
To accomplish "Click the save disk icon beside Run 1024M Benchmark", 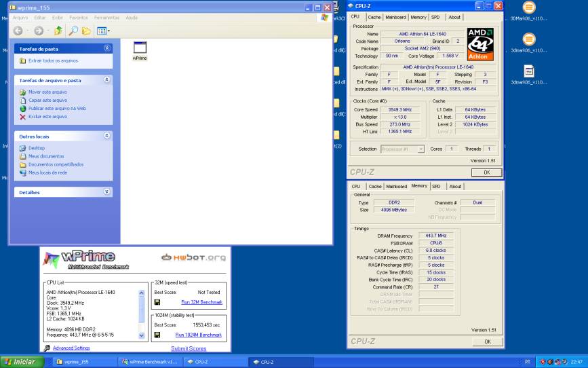I will pyautogui.click(x=157, y=335).
